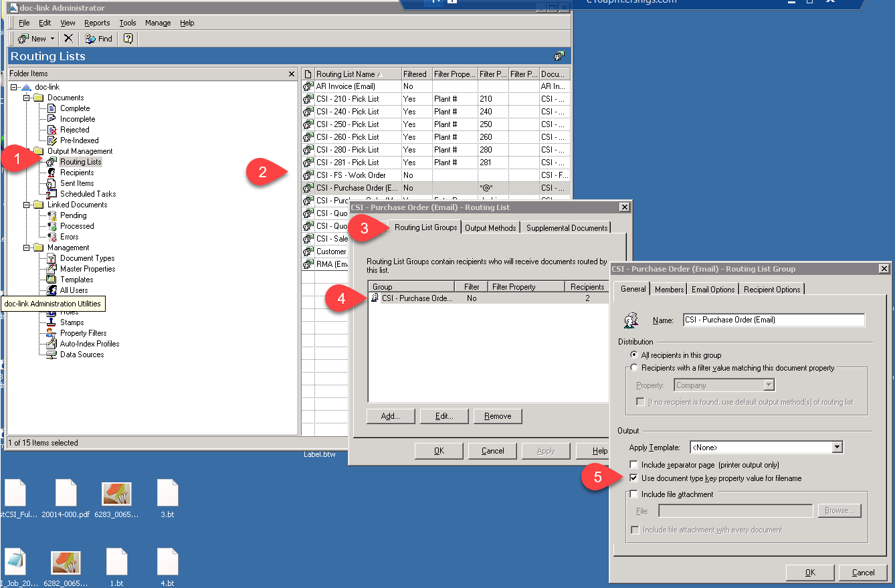Select the CSI - Purchase Order group row
The image size is (895, 588).
click(488, 298)
